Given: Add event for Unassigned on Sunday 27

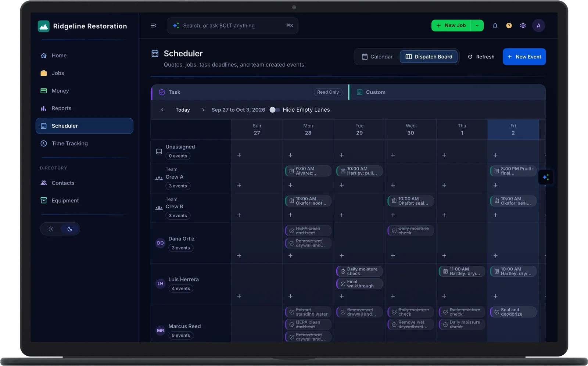Looking at the screenshot, I should (x=239, y=155).
